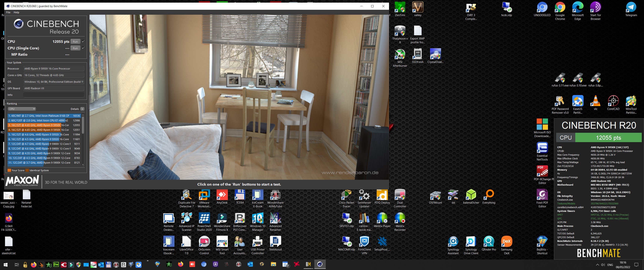The width and height of the screenshot is (644, 270).
Task: Open hcdc.rdp remote desktop file
Action: pyautogui.click(x=507, y=9)
